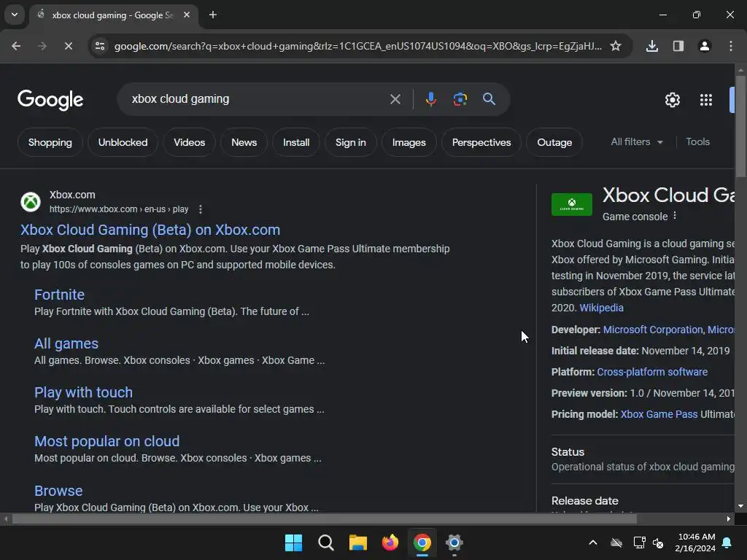The image size is (747, 560).
Task: Search by image with Google Lens
Action: pos(460,99)
